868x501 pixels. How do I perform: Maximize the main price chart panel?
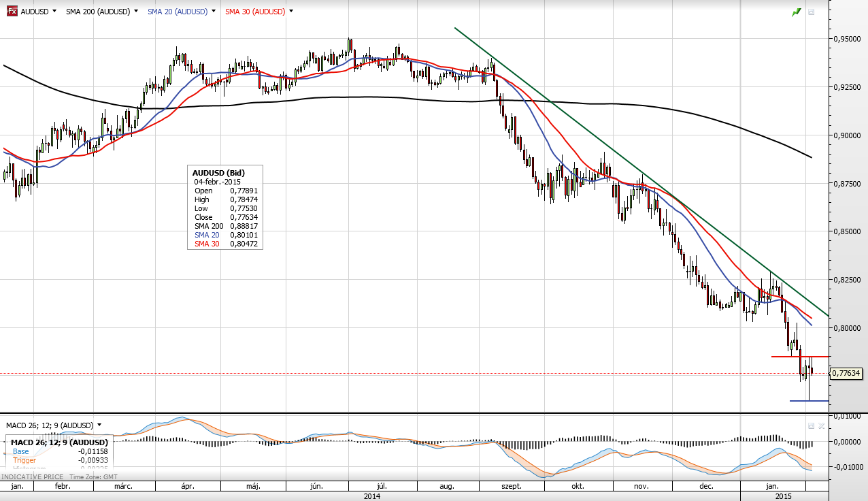point(811,12)
